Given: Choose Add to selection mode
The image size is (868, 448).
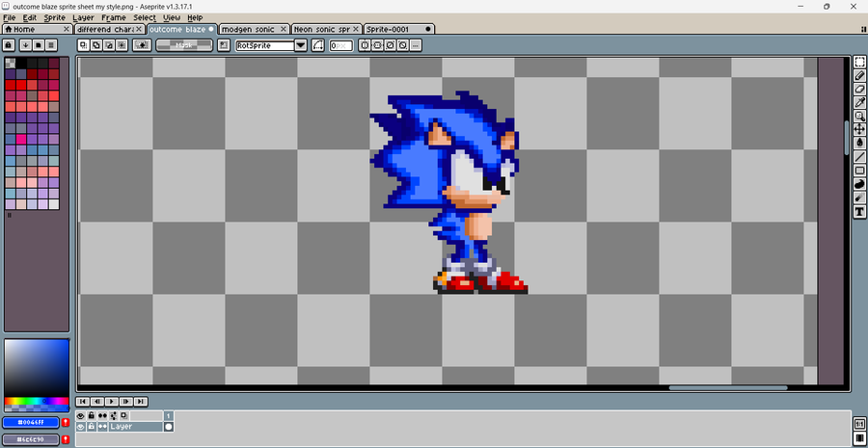Looking at the screenshot, I should pos(96,45).
